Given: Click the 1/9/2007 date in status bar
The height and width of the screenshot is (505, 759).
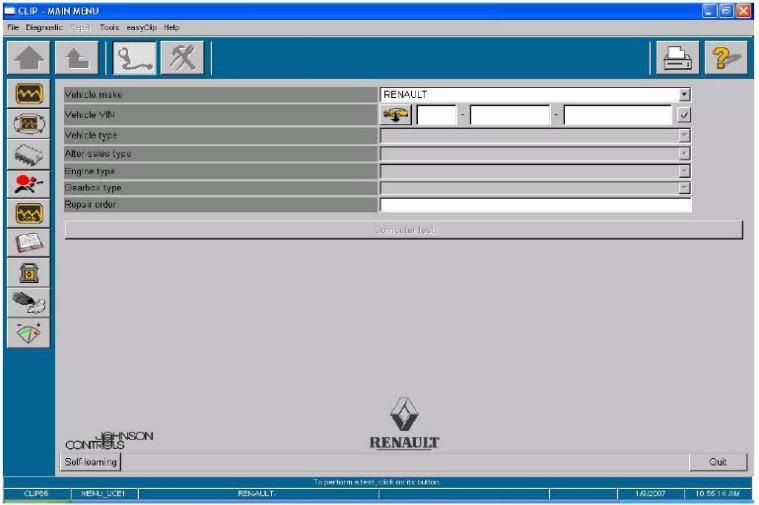Looking at the screenshot, I should pyautogui.click(x=651, y=493).
